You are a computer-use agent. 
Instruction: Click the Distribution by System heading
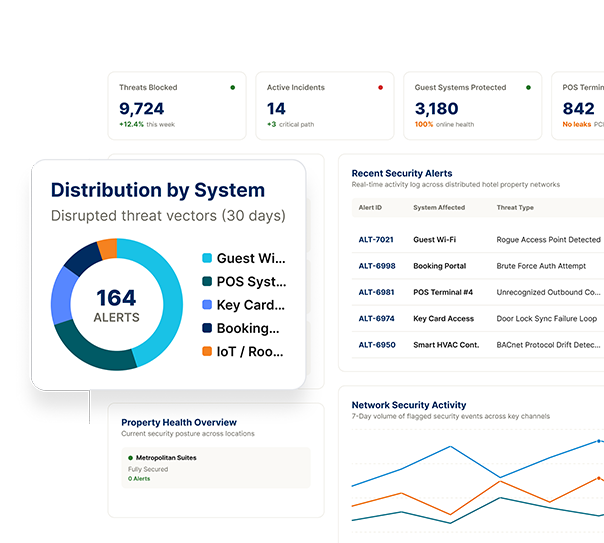tap(158, 190)
